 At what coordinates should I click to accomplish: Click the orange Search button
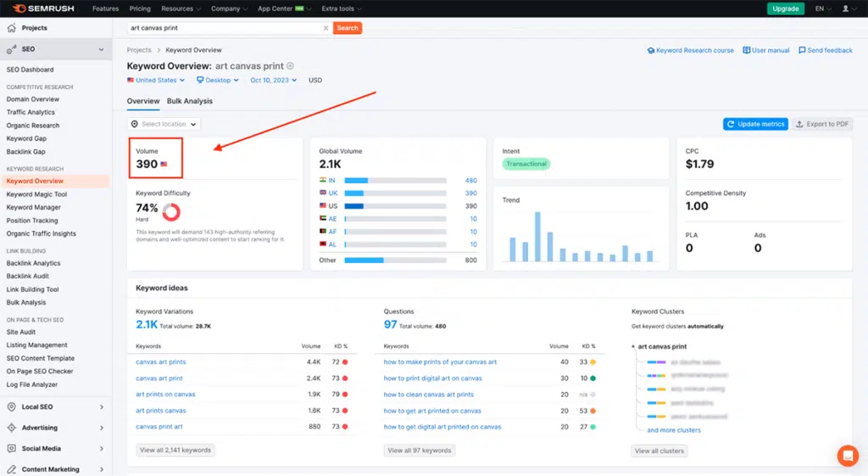348,28
